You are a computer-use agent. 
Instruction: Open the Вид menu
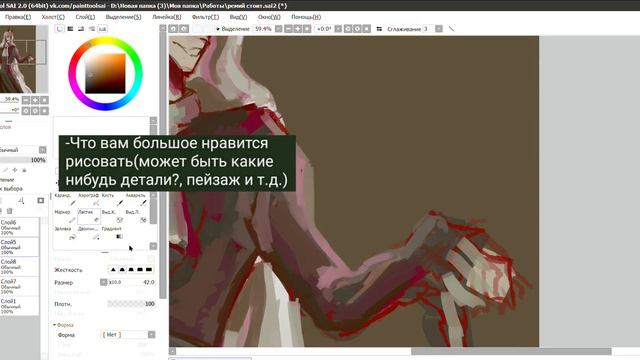[x=238, y=17]
